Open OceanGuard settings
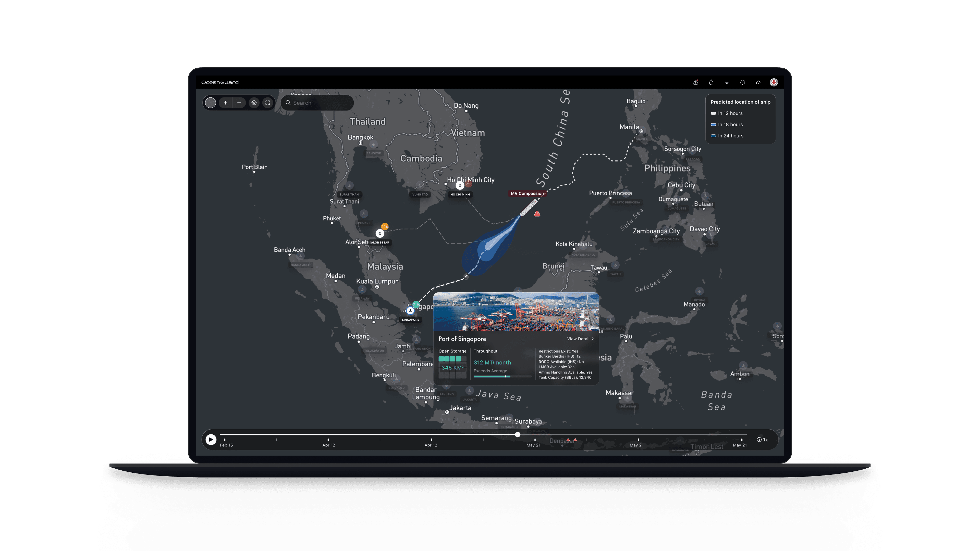The height and width of the screenshot is (551, 980). (x=742, y=82)
